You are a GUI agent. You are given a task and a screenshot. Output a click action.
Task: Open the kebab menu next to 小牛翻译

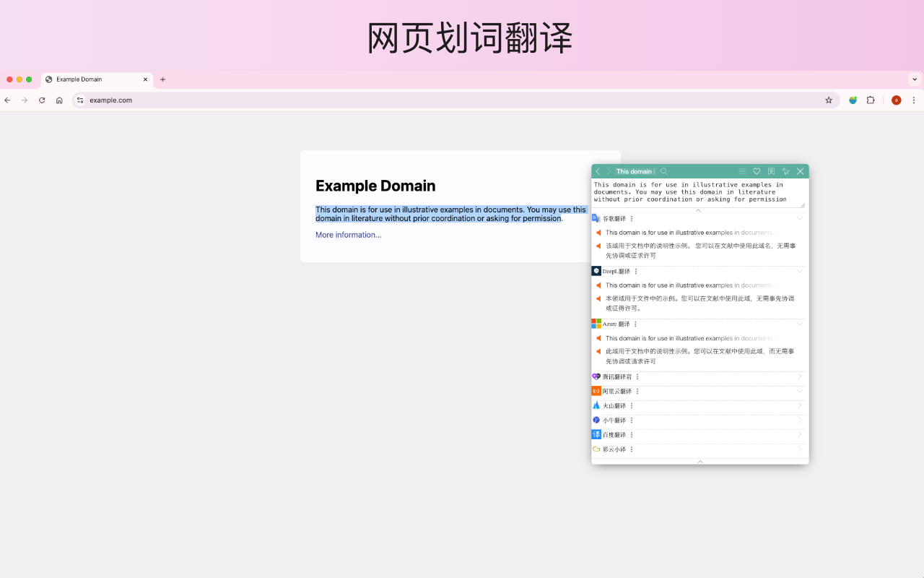[632, 420]
